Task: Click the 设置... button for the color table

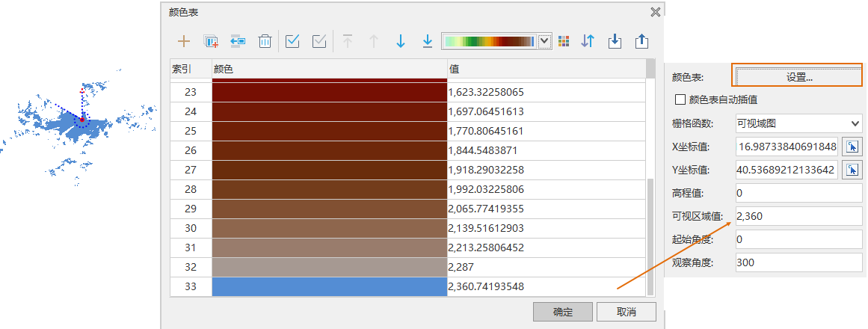Action: tap(798, 76)
